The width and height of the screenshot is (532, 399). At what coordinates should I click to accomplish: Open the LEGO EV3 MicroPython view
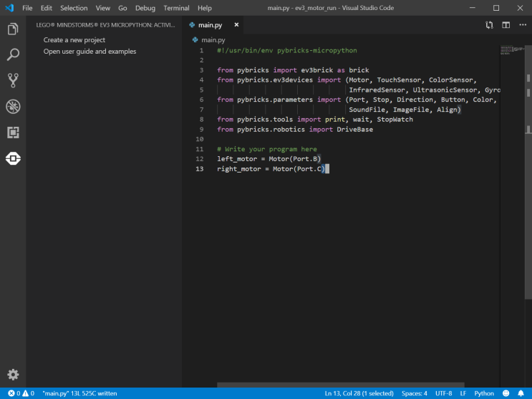click(13, 158)
